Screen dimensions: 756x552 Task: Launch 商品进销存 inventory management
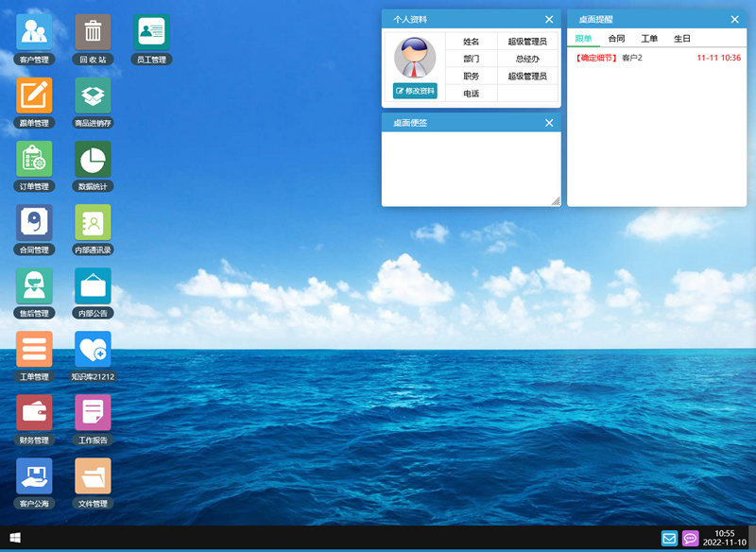click(93, 95)
